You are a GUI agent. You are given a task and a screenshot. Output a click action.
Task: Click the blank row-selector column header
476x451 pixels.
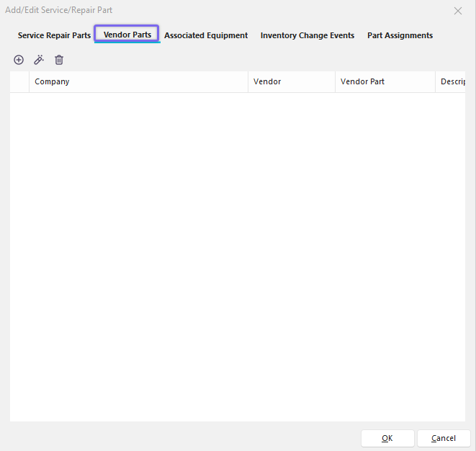[19, 82]
